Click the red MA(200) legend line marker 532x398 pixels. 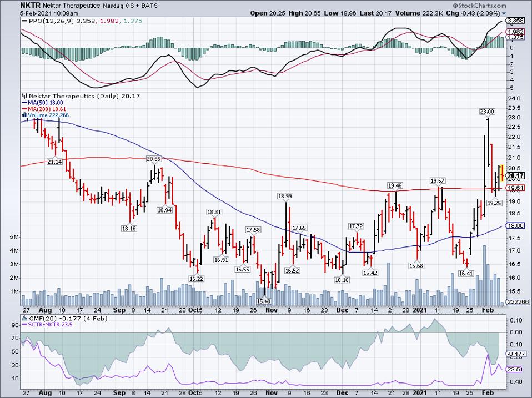24,109
